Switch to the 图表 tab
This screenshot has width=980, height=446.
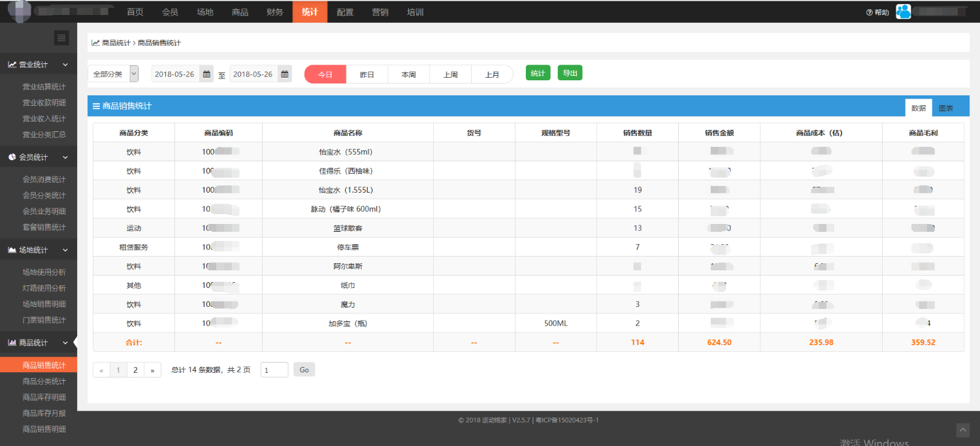click(x=946, y=108)
